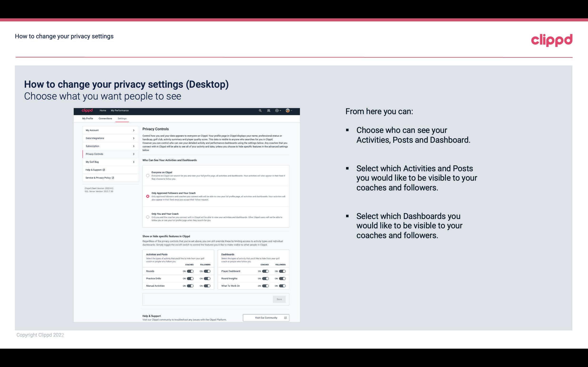Click the Save button
The image size is (588, 367).
click(x=279, y=299)
